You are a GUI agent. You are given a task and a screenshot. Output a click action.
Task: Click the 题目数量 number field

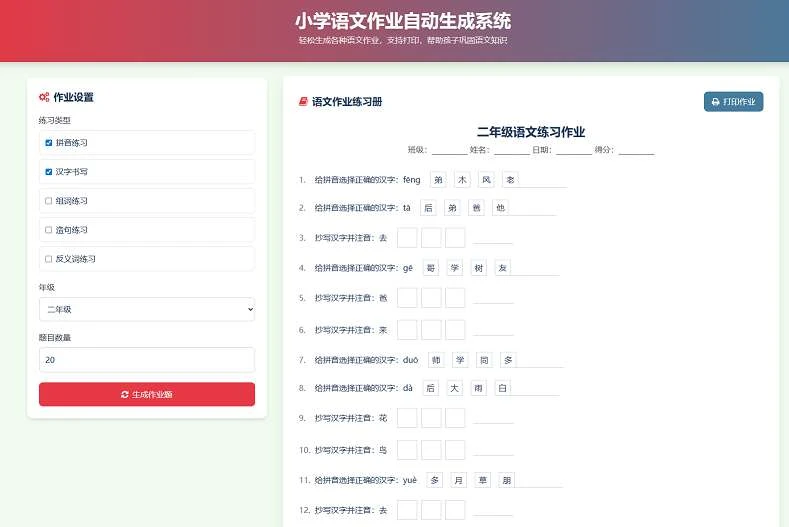(x=146, y=360)
